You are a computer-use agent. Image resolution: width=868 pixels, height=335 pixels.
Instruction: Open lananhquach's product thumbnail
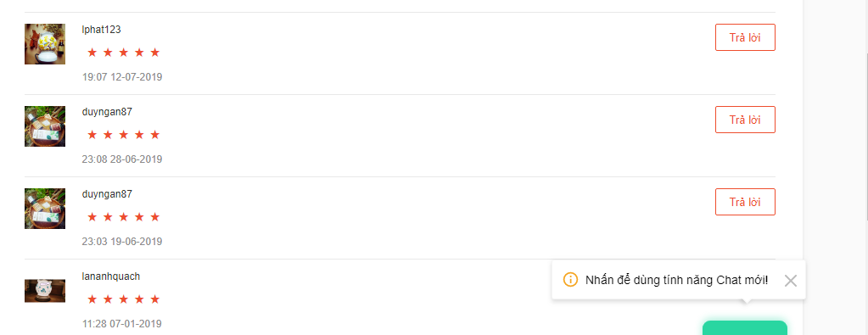pos(45,291)
